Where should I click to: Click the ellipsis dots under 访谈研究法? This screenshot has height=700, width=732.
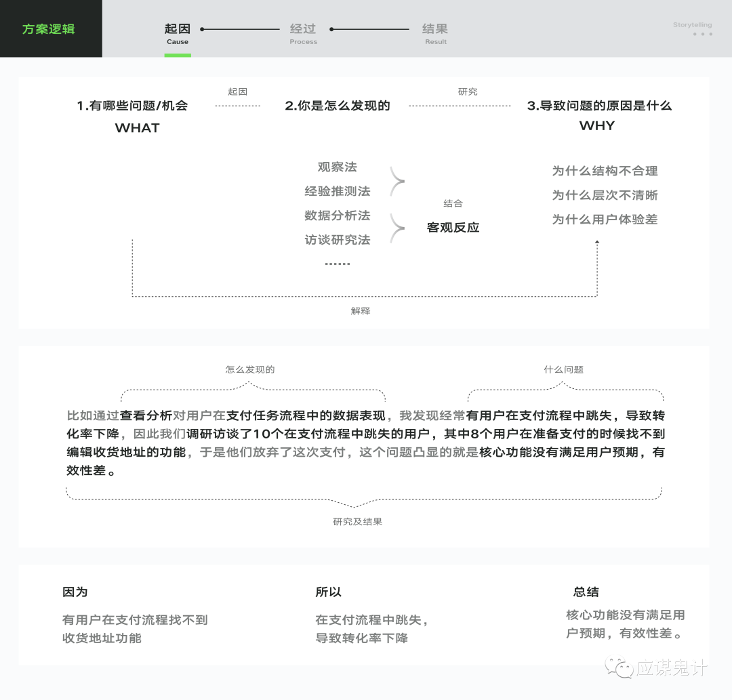click(338, 264)
